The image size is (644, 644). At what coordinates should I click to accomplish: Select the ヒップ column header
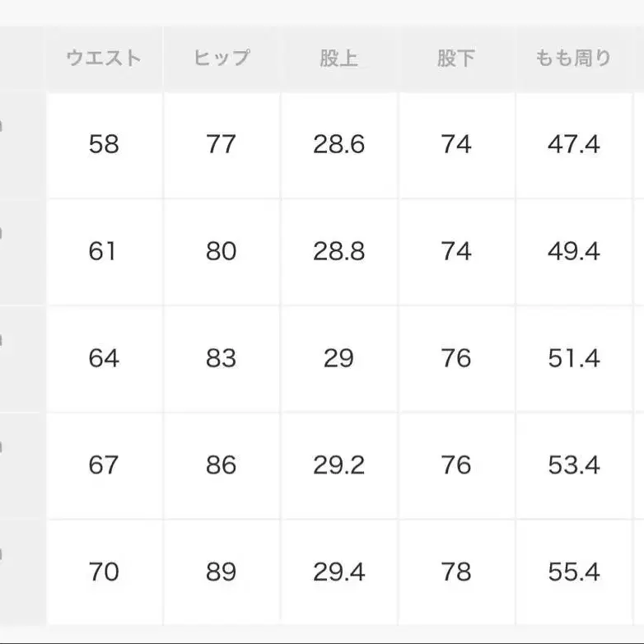tap(222, 58)
